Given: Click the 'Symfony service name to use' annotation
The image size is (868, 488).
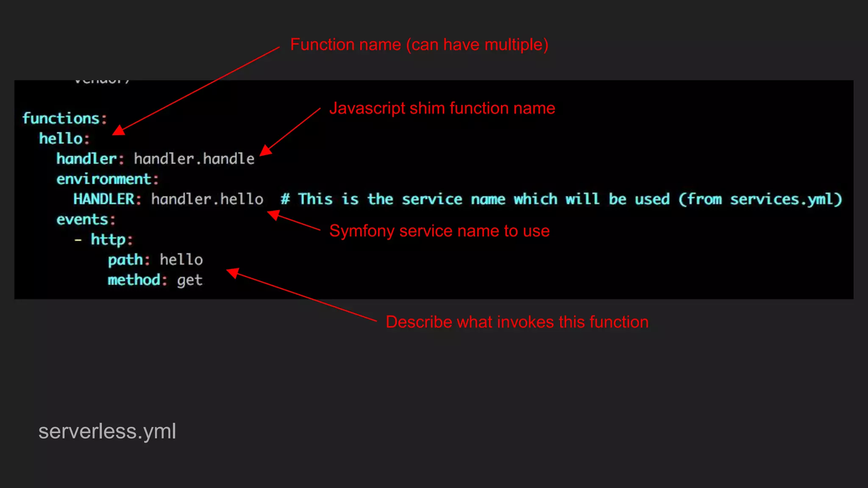Looking at the screenshot, I should pyautogui.click(x=439, y=231).
